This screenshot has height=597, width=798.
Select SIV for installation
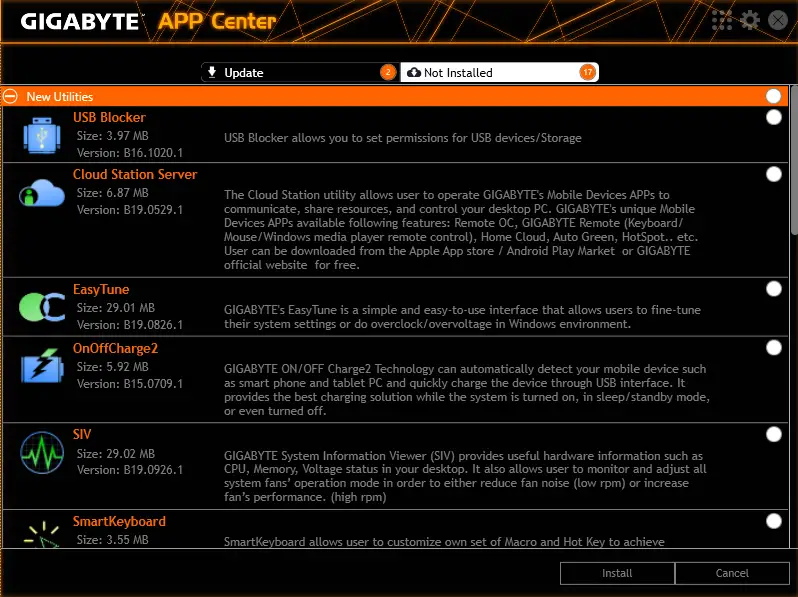(774, 434)
